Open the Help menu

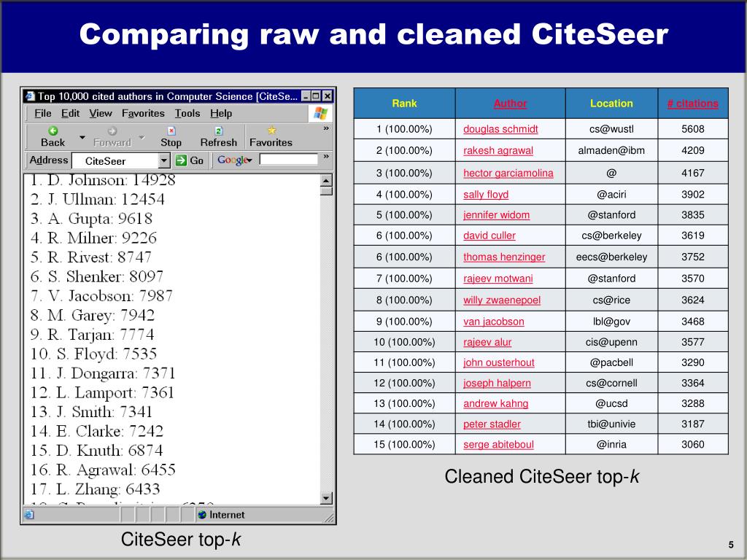(x=221, y=113)
